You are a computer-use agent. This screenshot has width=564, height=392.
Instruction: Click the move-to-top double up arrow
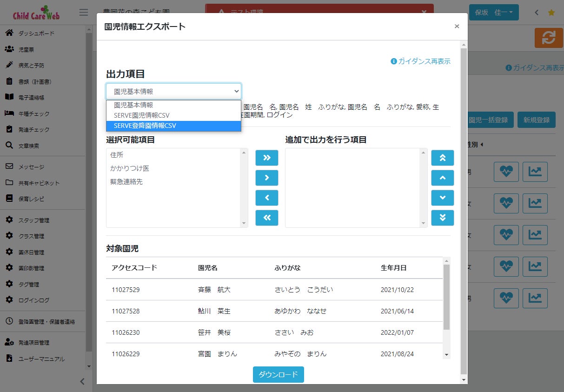tap(443, 158)
